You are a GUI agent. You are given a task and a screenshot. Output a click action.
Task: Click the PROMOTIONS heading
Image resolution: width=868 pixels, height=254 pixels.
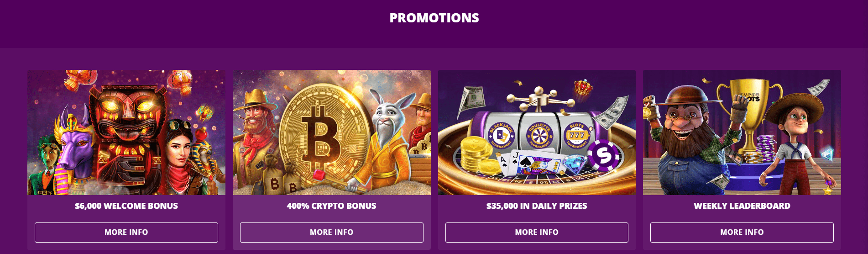point(434,18)
